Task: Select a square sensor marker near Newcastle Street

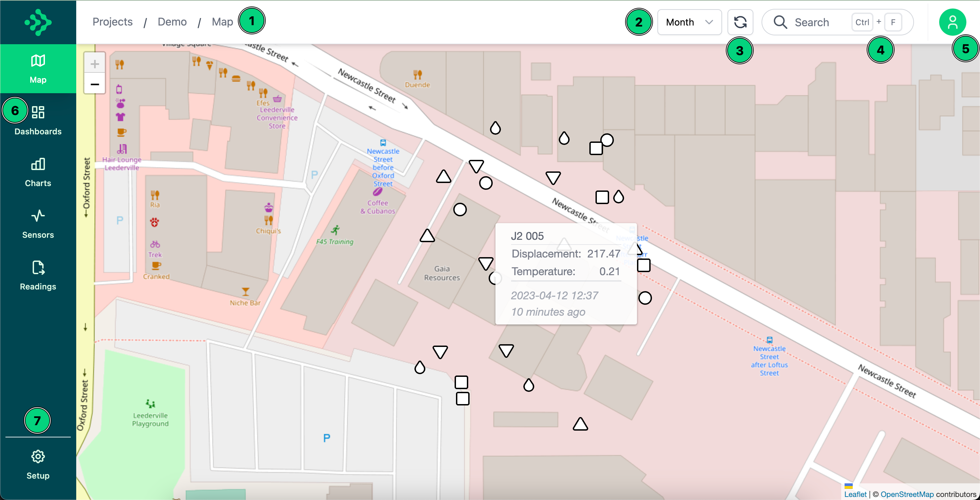Action: tap(602, 197)
